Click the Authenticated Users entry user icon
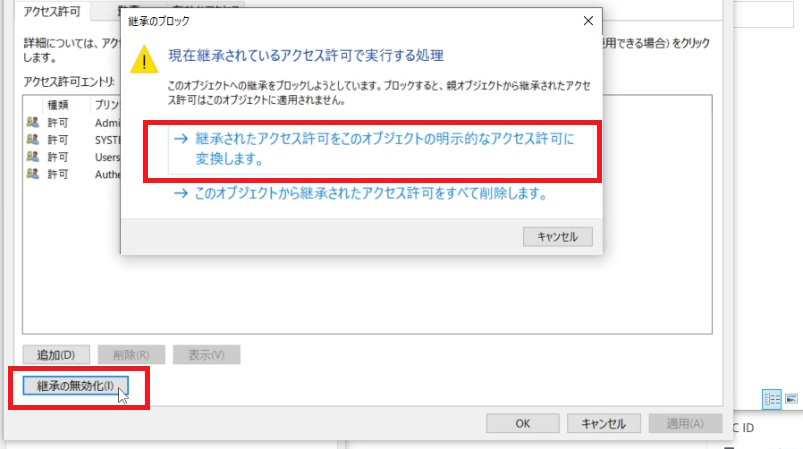 pos(33,174)
